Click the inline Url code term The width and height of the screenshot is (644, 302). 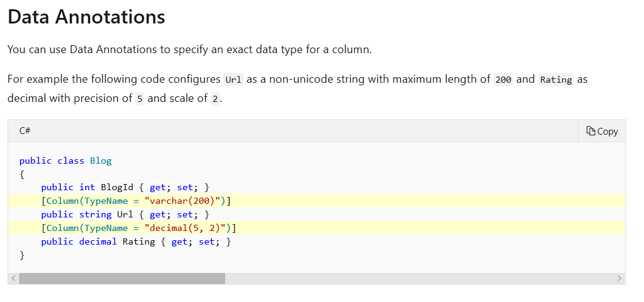point(234,80)
